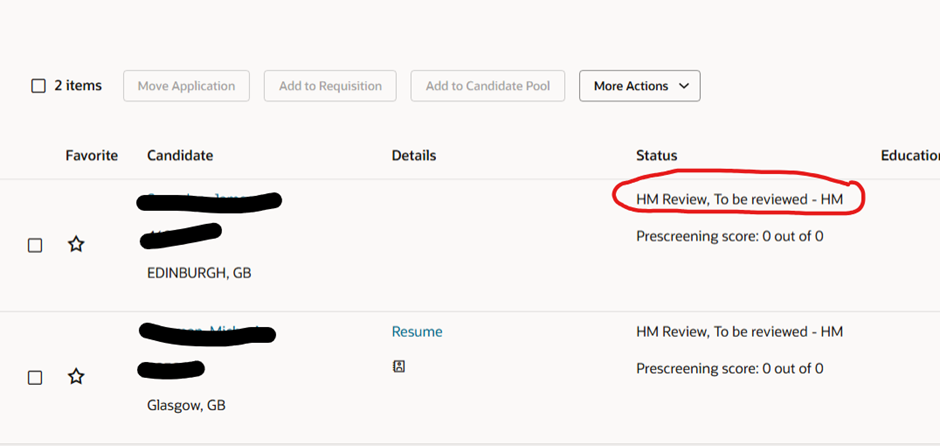Click the Candidate column header
The image size is (940, 446).
(x=180, y=156)
